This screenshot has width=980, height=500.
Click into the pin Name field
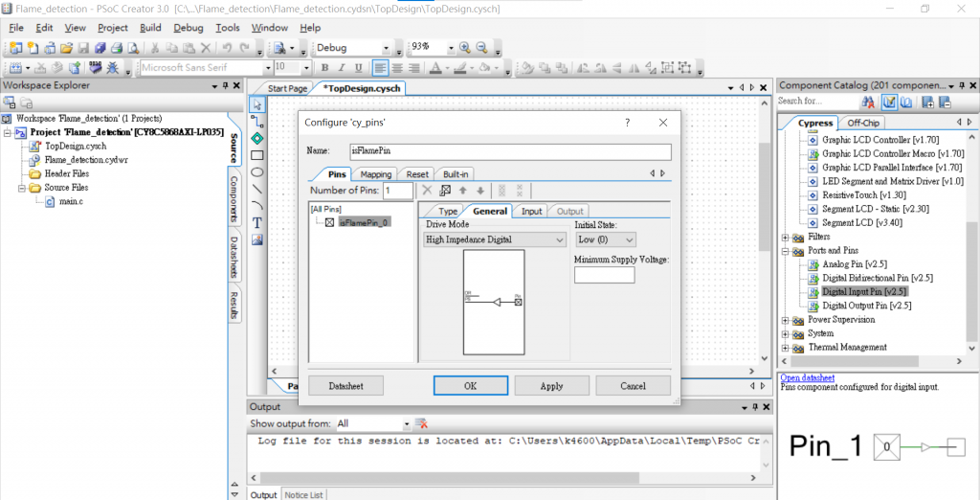[511, 151]
